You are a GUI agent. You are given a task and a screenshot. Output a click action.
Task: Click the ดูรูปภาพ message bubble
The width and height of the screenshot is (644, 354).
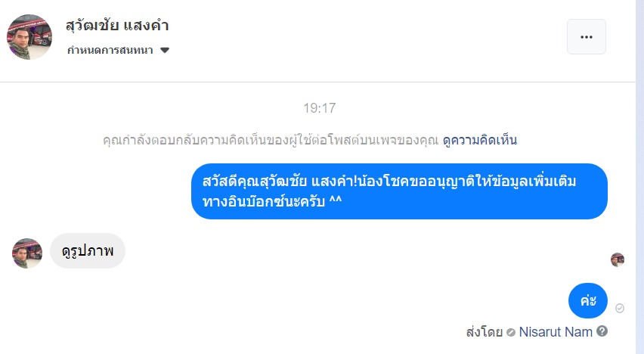coord(88,250)
